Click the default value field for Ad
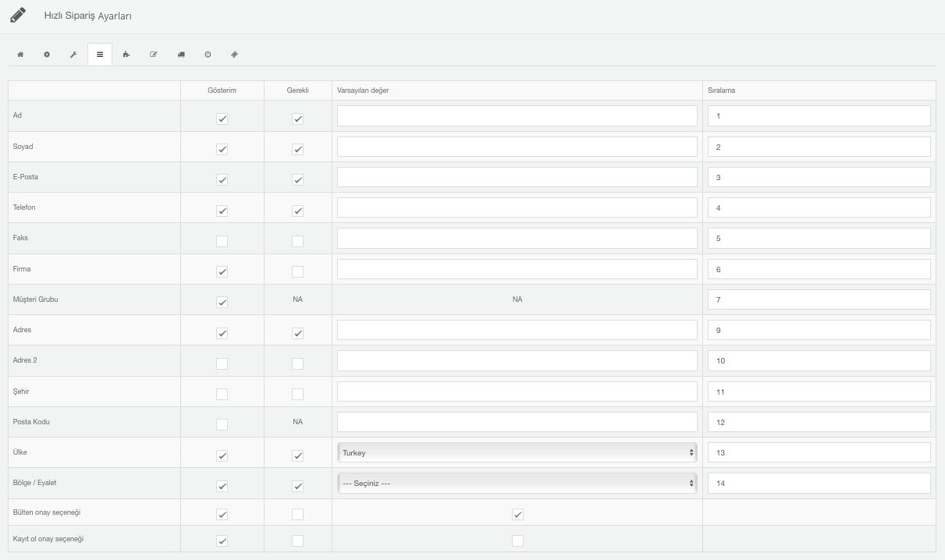 click(517, 115)
